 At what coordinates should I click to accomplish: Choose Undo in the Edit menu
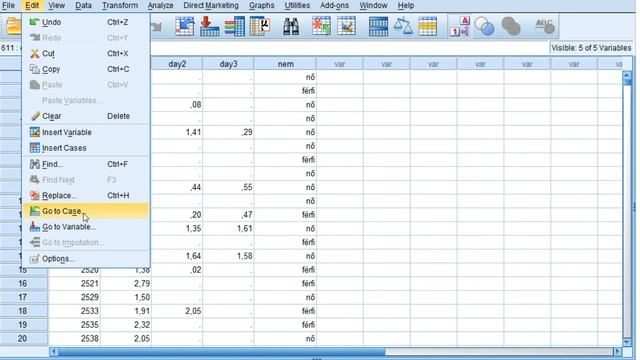[x=86, y=22]
